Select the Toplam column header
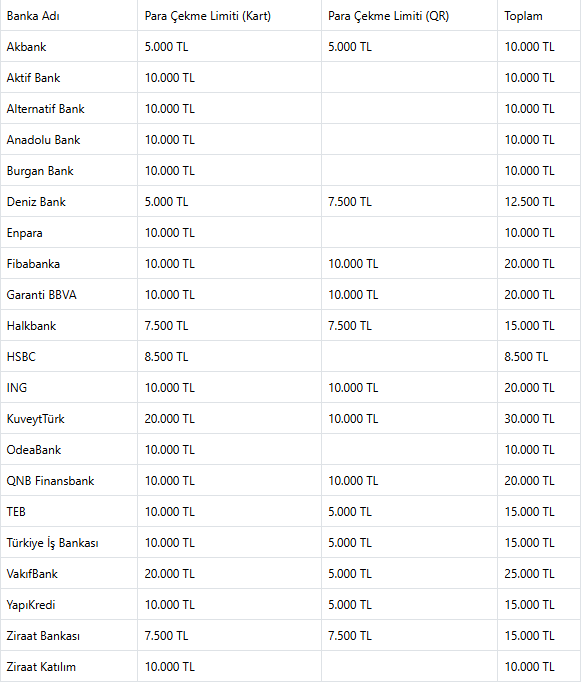Screen dimensions: 583x682 click(x=523, y=16)
